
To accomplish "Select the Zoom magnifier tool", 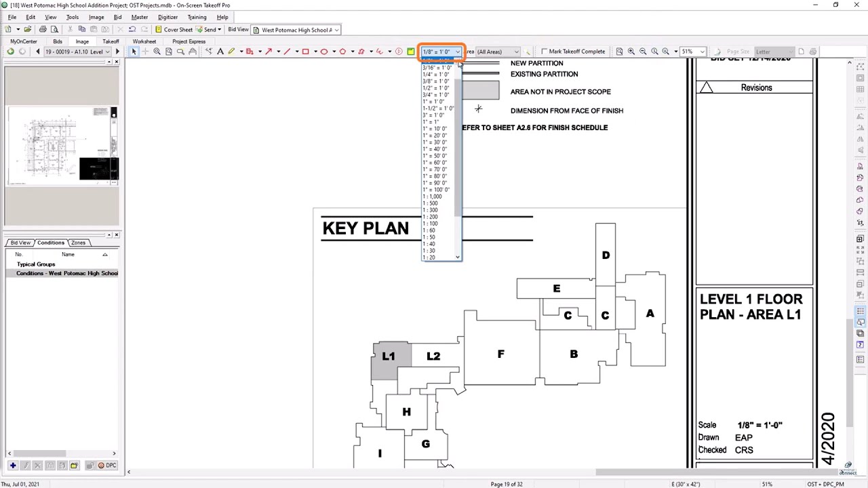I will coord(157,52).
